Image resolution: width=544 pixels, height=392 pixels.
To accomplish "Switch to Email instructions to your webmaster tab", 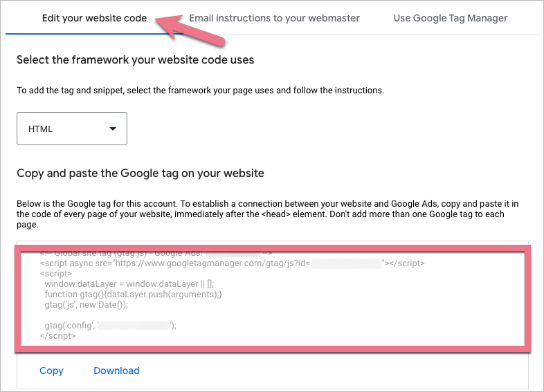I will click(x=274, y=18).
